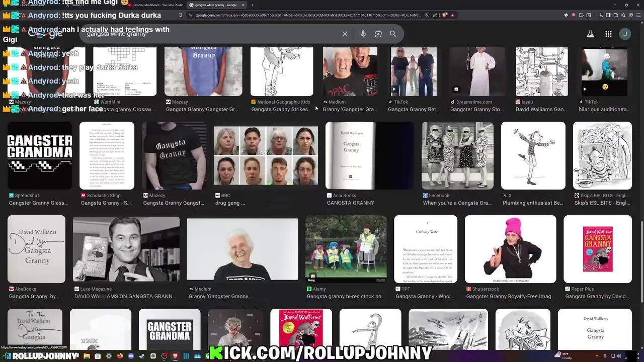The width and height of the screenshot is (644, 362).
Task: Click the magnifying glass search button
Action: coord(393,34)
